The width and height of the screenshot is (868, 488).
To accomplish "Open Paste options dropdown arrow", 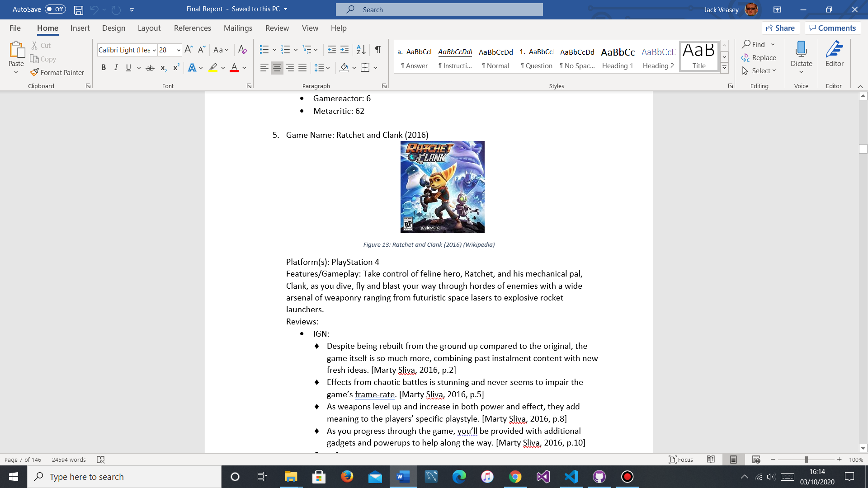I will (16, 72).
